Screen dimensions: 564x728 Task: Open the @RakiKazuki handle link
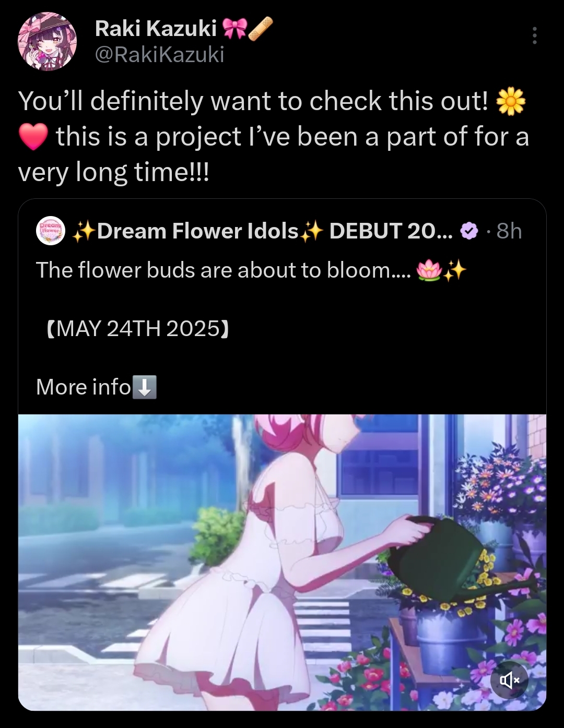(159, 54)
